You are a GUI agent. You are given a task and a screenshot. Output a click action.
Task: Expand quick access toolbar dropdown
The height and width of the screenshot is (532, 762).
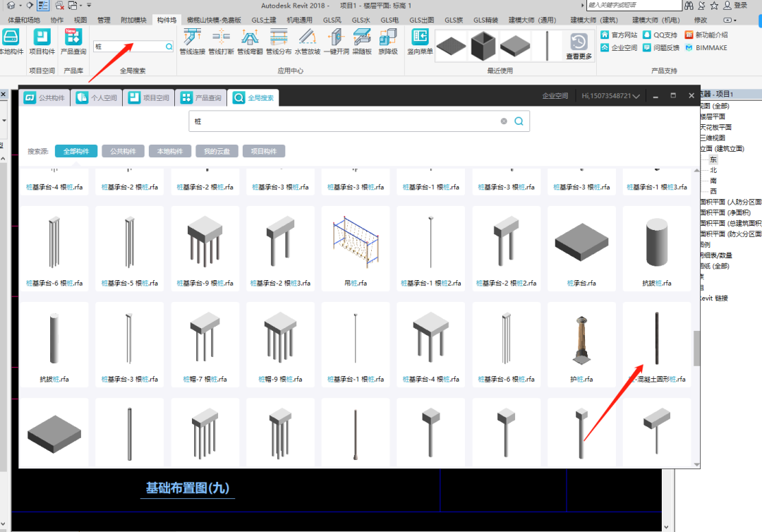(x=89, y=6)
